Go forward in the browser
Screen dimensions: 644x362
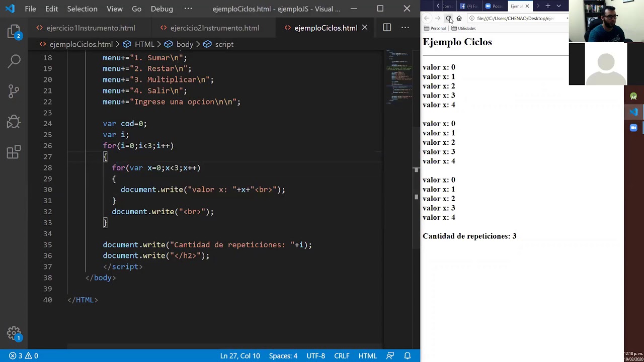(x=437, y=18)
